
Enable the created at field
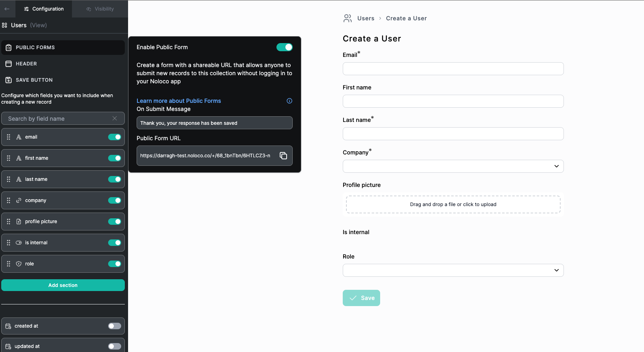[114, 326]
